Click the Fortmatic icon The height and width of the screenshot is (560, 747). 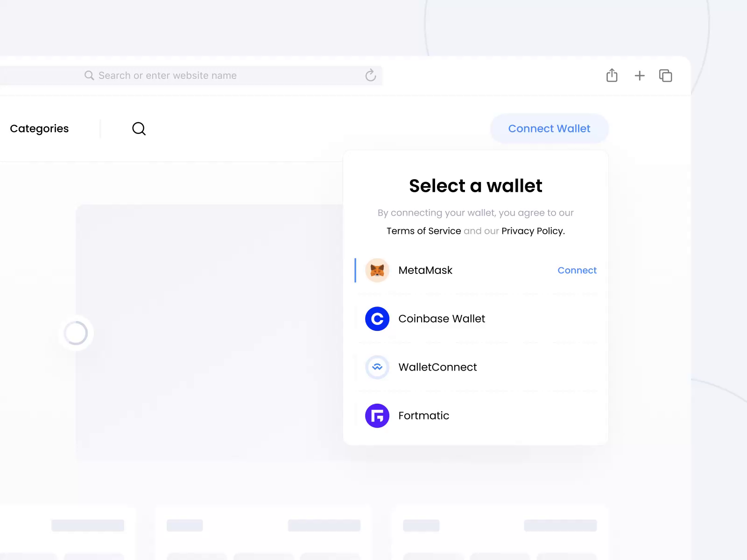[377, 415]
